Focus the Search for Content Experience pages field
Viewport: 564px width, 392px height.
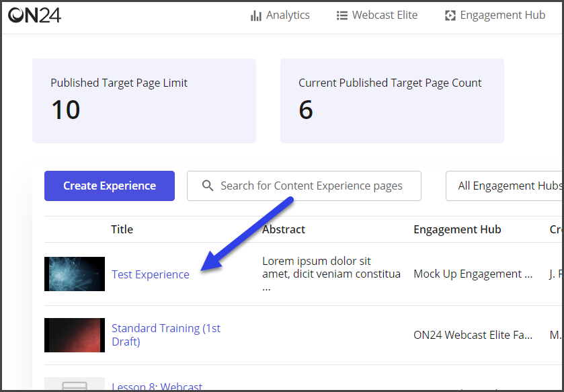(x=304, y=186)
